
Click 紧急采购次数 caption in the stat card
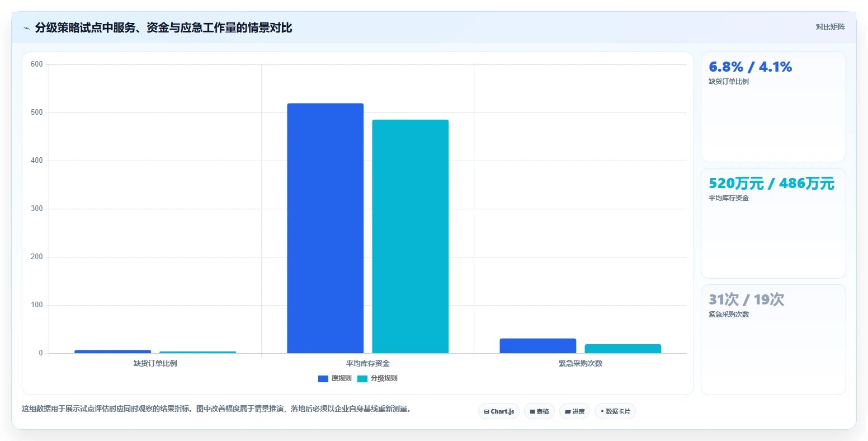click(729, 315)
